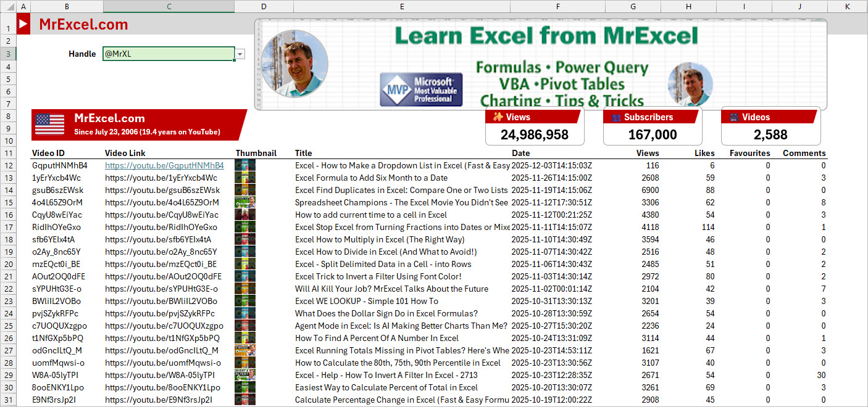
Task: Select the Video ID cell E9Nf3rsJp2I
Action: [67, 400]
